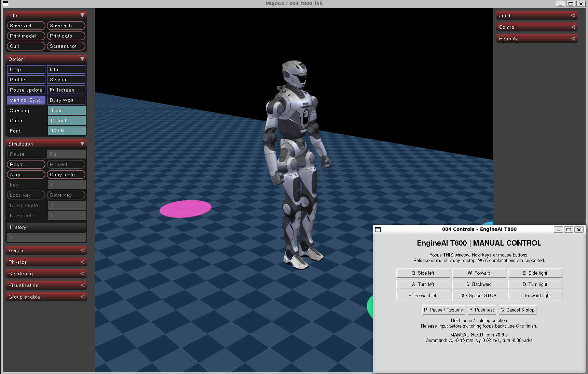Toggle Busy Wait option
Image resolution: width=588 pixels, height=374 pixels.
66,100
